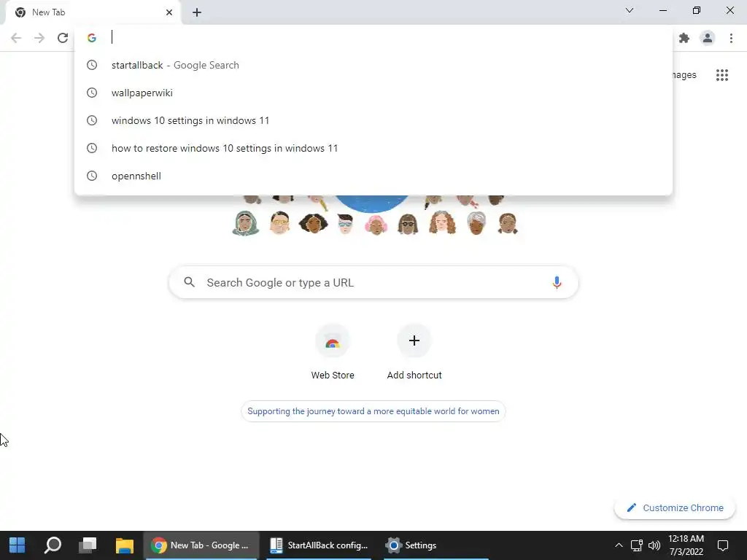Open File Explorer from the taskbar
Image resolution: width=747 pixels, height=560 pixels.
[124, 545]
